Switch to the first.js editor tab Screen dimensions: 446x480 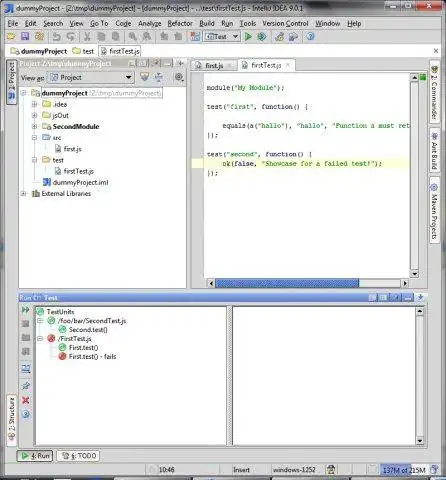(x=214, y=66)
